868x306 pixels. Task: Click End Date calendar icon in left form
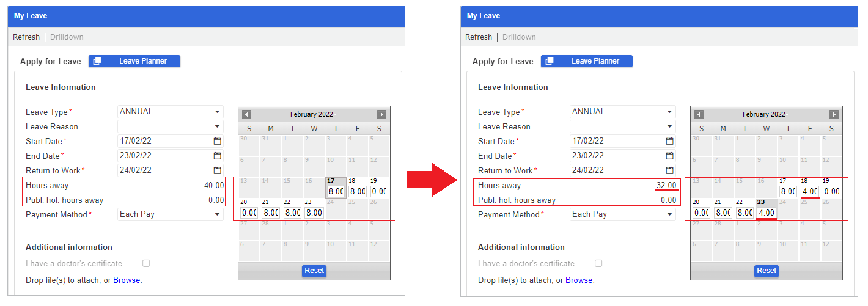coord(217,156)
